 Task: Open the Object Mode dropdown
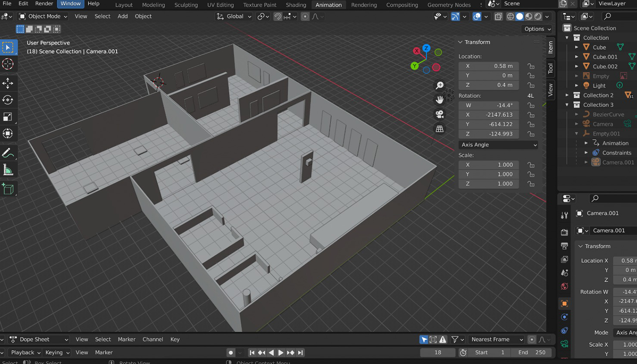43,16
